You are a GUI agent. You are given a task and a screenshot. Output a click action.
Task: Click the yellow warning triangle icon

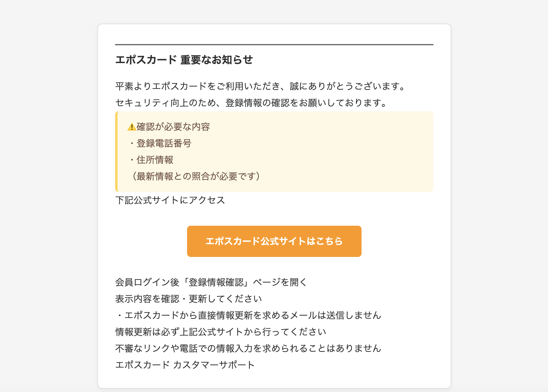pyautogui.click(x=132, y=127)
